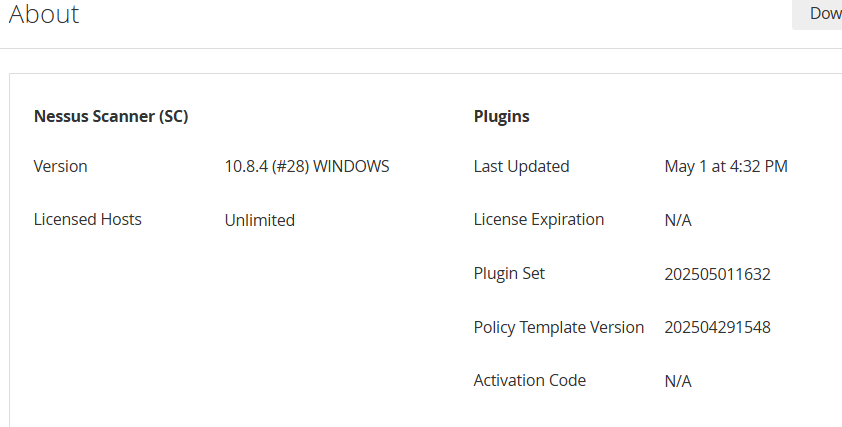The height and width of the screenshot is (427, 842).
Task: Click the Activation Code label
Action: 530,380
